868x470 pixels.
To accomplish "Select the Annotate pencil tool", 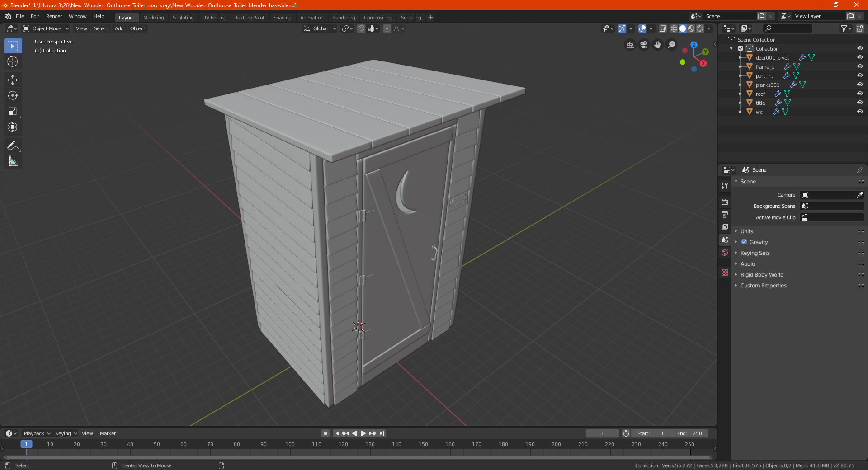I will click(13, 146).
